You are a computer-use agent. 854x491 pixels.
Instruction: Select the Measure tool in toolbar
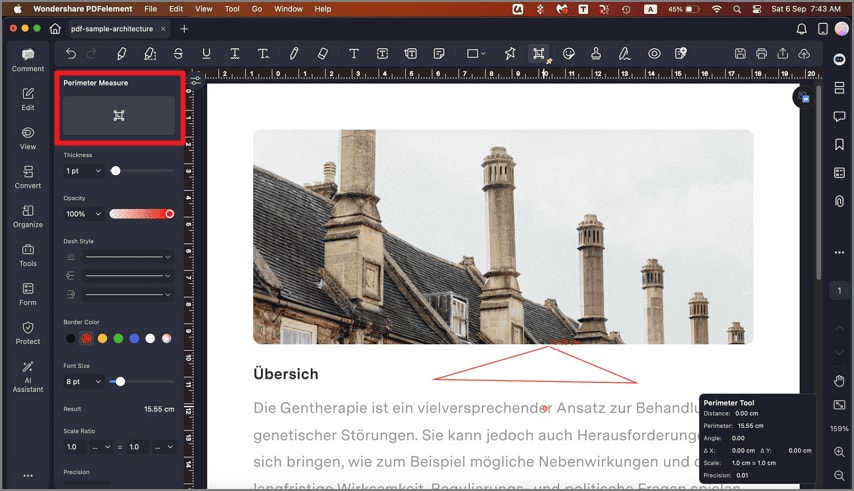539,53
